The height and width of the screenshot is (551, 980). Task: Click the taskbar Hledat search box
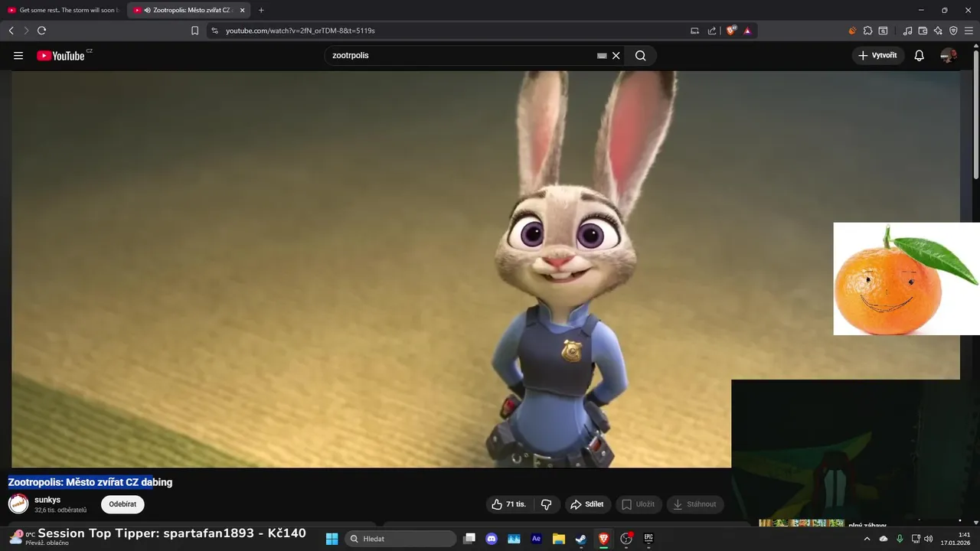coord(400,539)
